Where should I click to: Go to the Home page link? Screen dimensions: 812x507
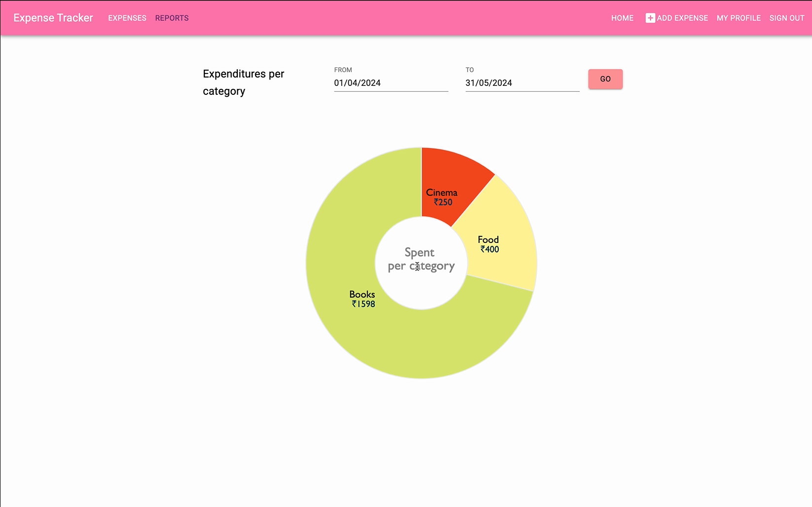click(x=622, y=18)
